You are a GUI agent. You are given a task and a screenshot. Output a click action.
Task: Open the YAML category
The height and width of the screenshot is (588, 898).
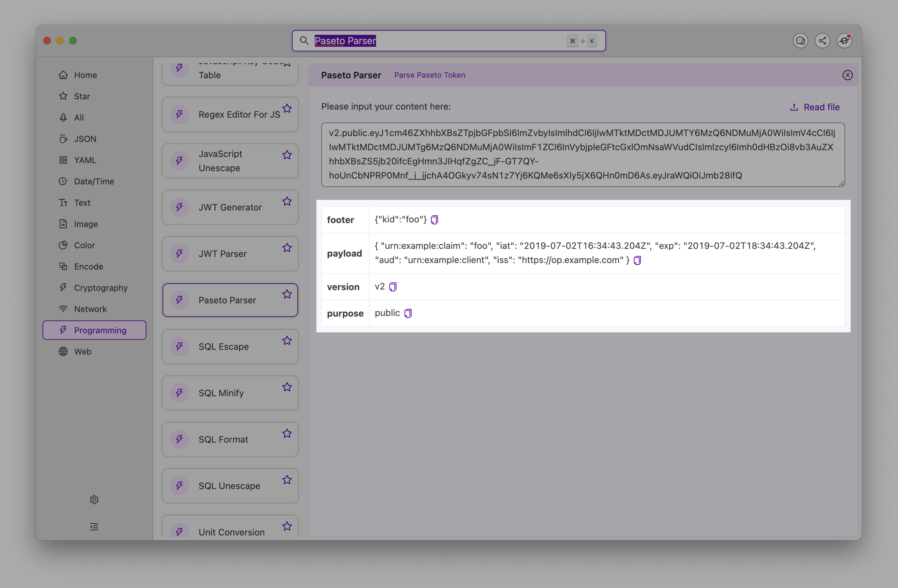[x=94, y=160]
